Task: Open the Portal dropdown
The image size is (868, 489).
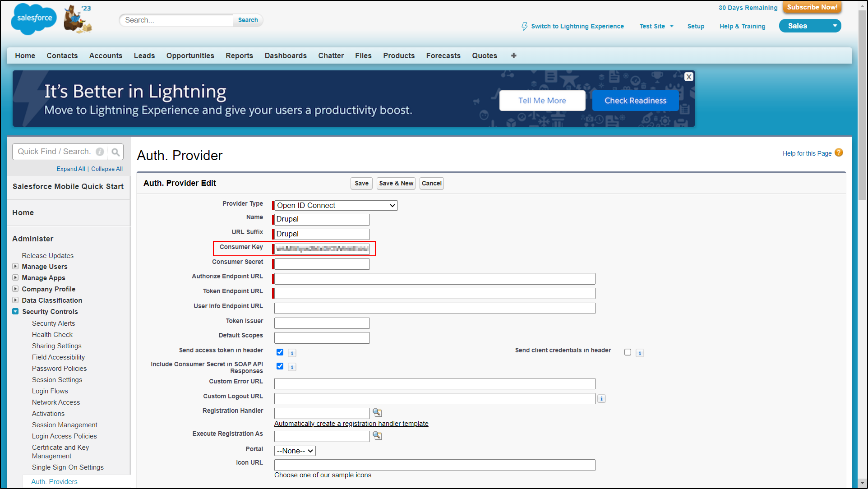Action: [x=295, y=451]
